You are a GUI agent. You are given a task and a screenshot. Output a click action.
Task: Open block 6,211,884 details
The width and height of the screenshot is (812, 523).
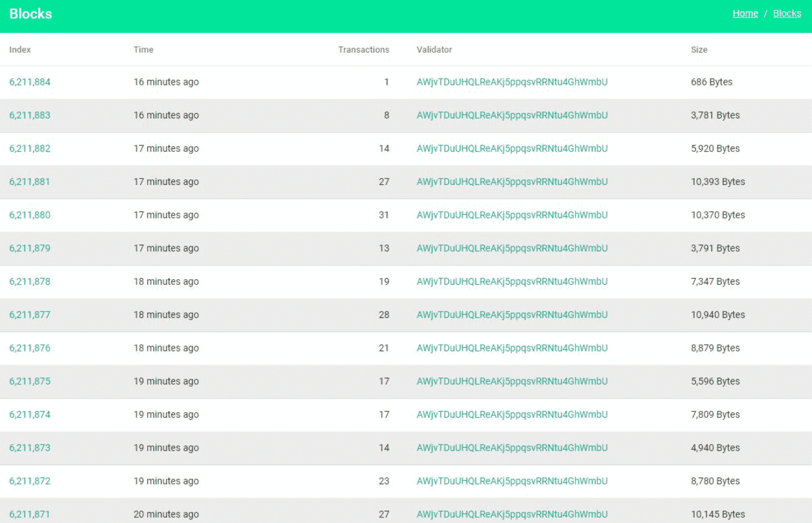30,82
